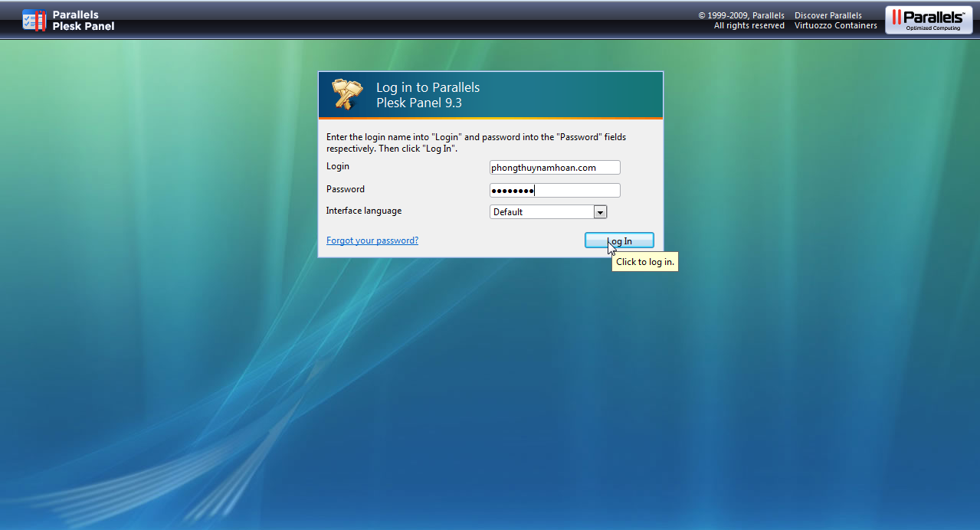Follow the "Forgot your password?" link
The image size is (980, 530).
click(x=372, y=240)
